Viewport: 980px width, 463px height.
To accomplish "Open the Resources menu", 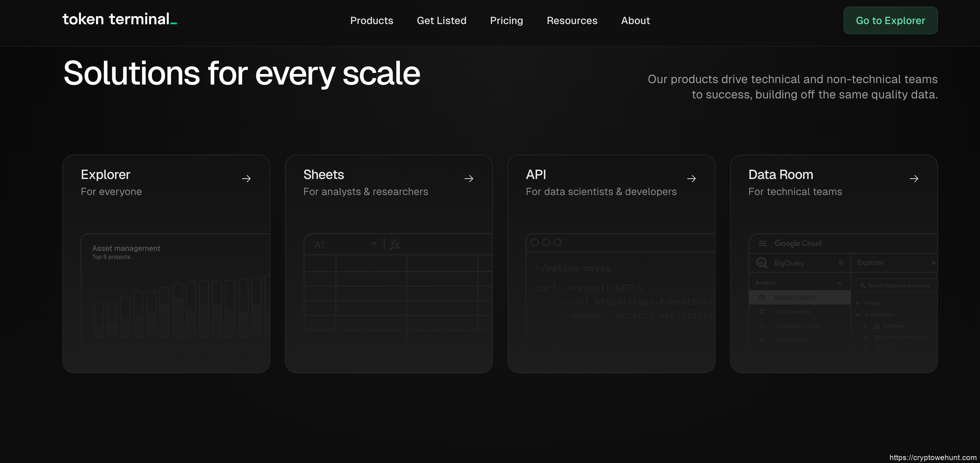I will pos(571,20).
